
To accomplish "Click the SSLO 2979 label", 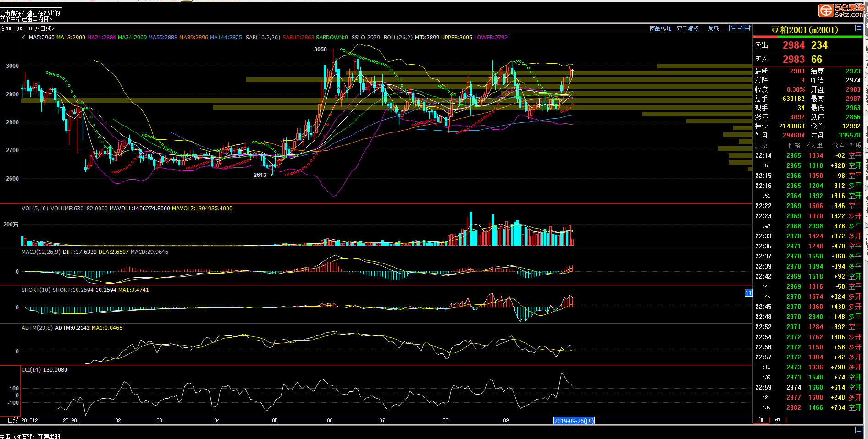I will [366, 38].
